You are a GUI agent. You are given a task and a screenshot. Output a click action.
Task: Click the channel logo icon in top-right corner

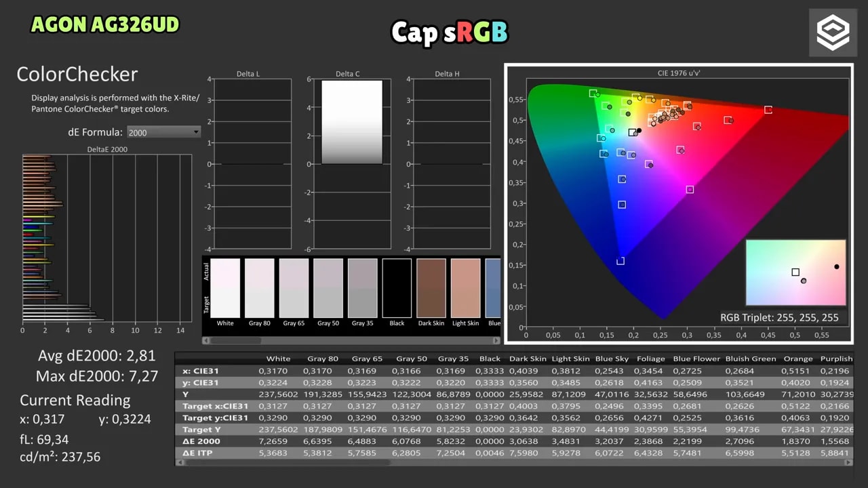(x=833, y=33)
